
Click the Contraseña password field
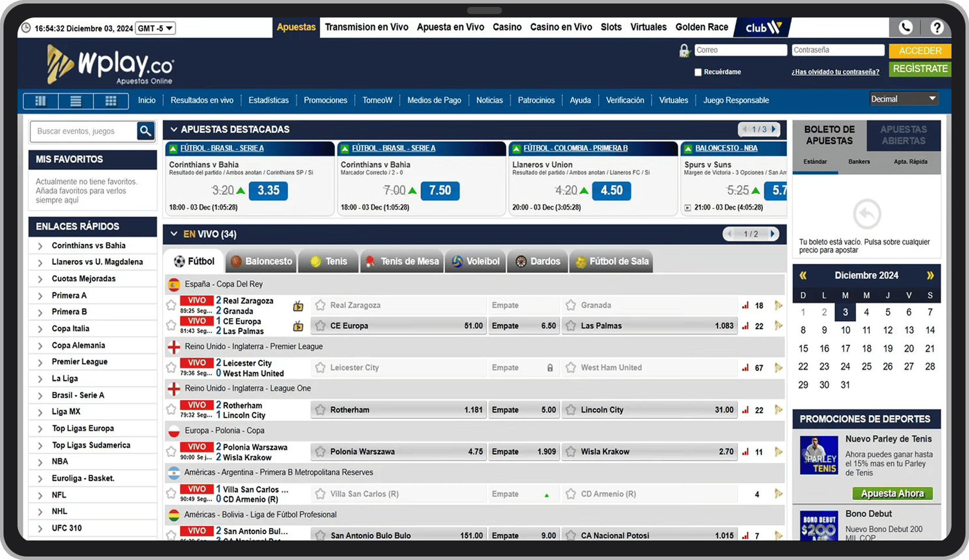click(838, 50)
